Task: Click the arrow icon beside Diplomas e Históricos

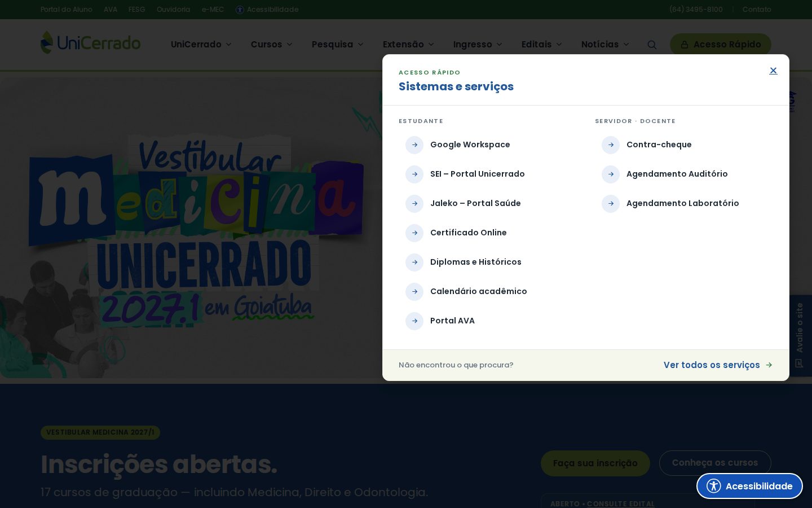Action: pos(414,262)
